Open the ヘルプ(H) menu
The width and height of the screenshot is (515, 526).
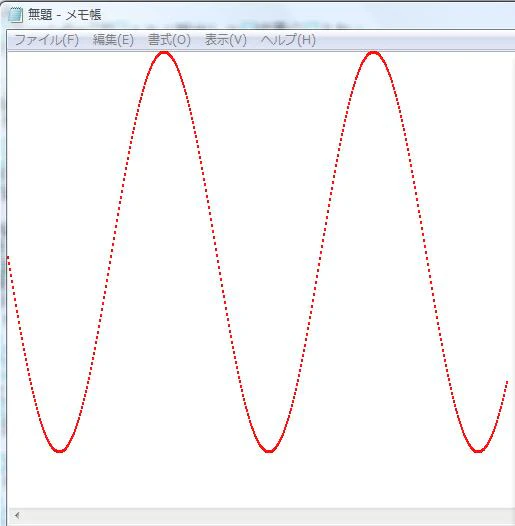coord(288,40)
